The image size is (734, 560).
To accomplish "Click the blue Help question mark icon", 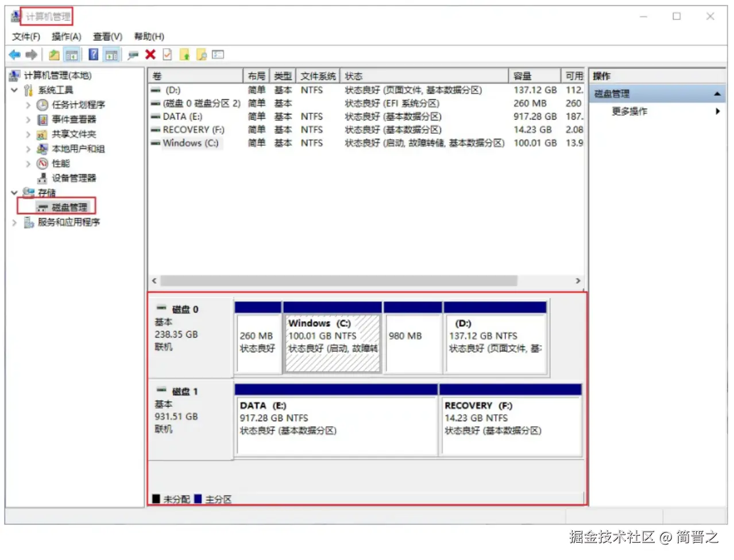I will click(94, 55).
